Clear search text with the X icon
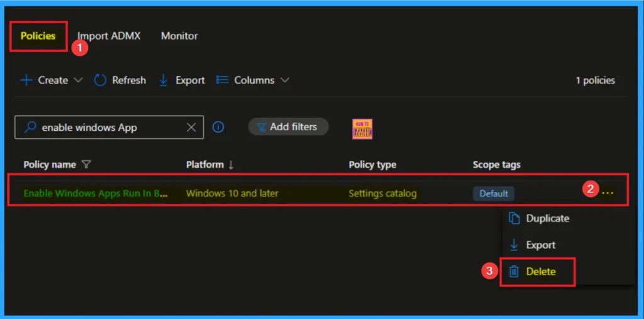Image resolution: width=644 pixels, height=319 pixels. tap(191, 127)
